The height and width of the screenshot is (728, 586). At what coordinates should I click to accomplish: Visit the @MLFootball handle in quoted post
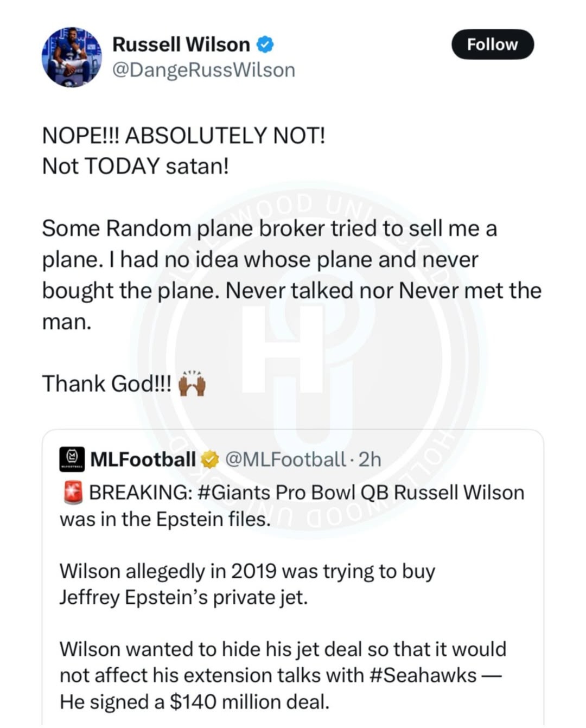285,459
